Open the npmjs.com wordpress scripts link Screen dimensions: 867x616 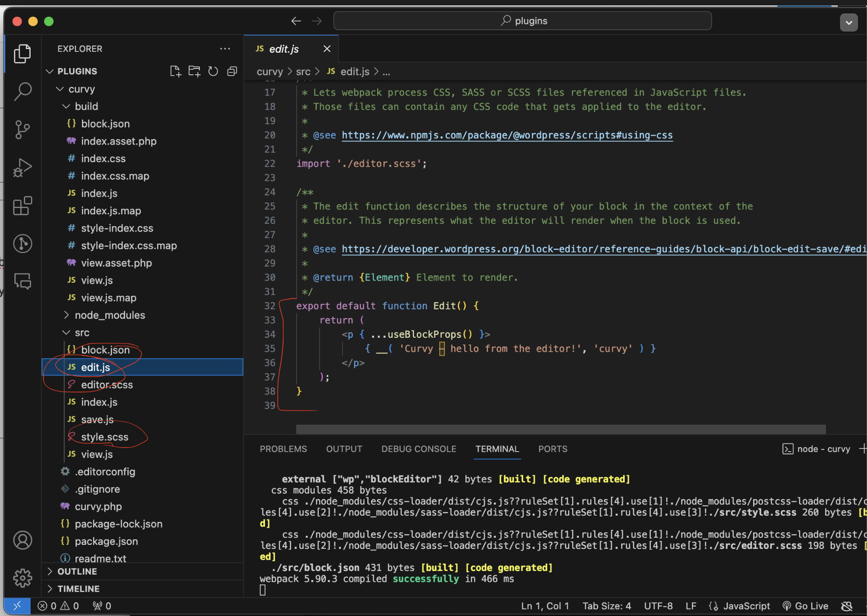tap(507, 135)
